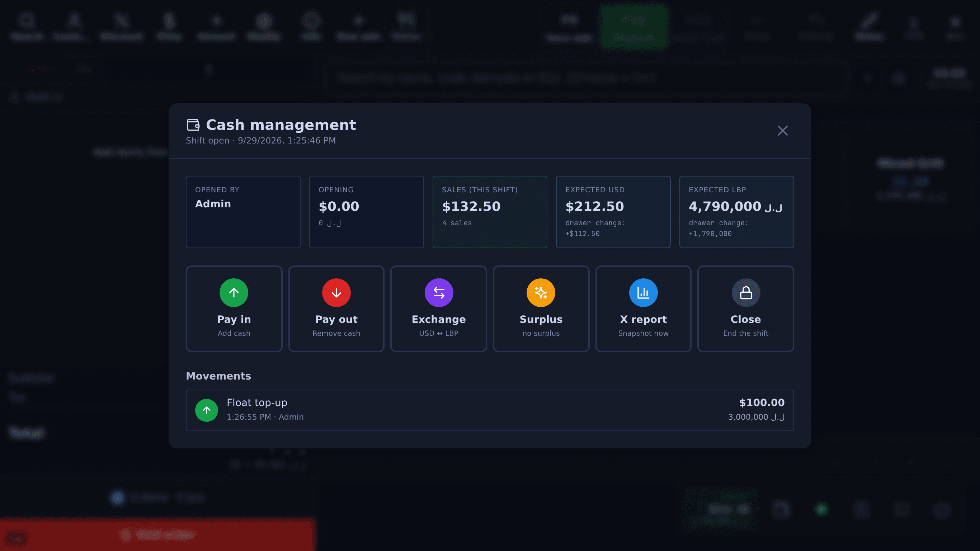Screen dimensions: 980x551
Task: Click the '+$112.50' drawer change text
Action: [582, 234]
